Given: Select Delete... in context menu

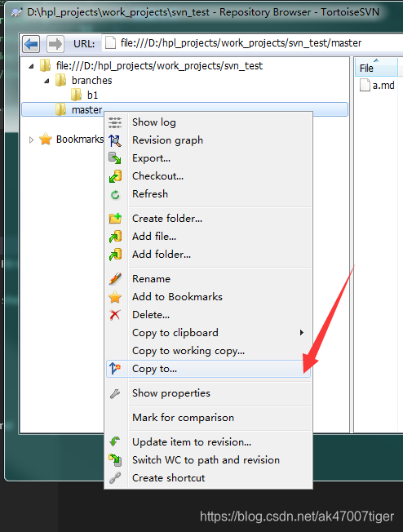Looking at the screenshot, I should click(x=208, y=315).
